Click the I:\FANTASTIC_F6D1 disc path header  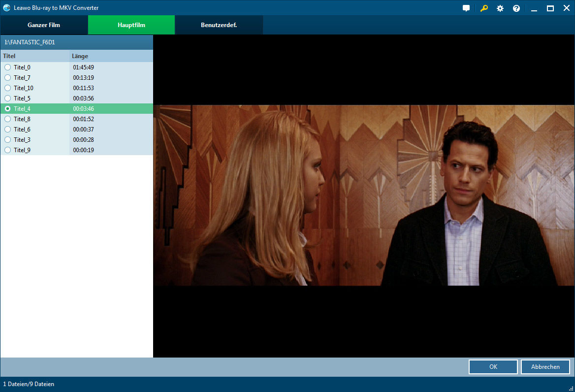(x=77, y=42)
